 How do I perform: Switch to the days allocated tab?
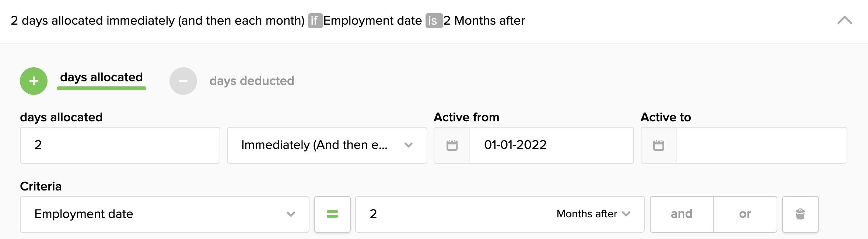[x=101, y=78]
